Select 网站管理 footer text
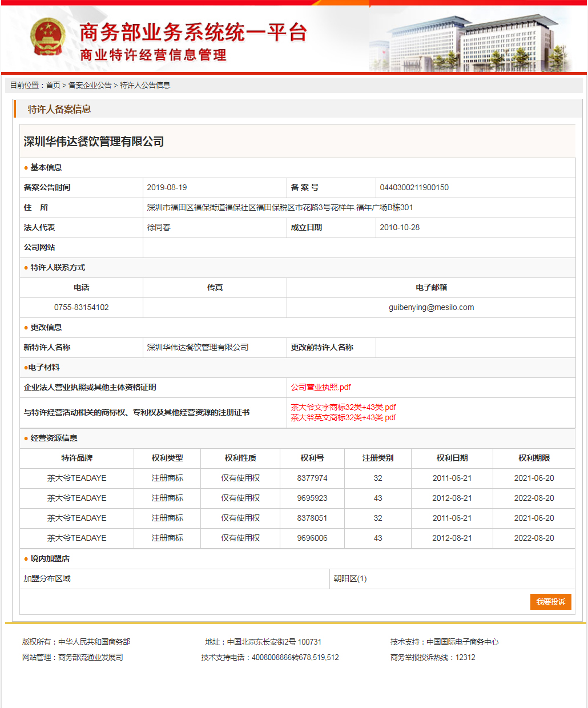 (x=73, y=657)
